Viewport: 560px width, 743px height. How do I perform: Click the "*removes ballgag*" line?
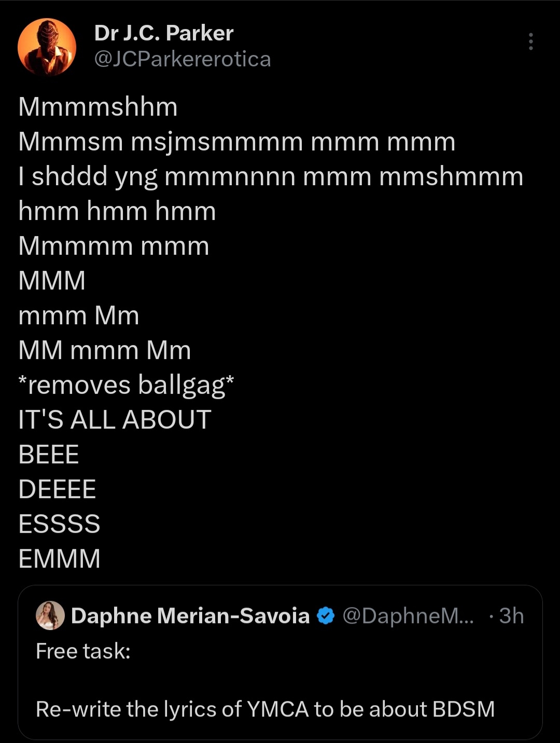coord(126,386)
